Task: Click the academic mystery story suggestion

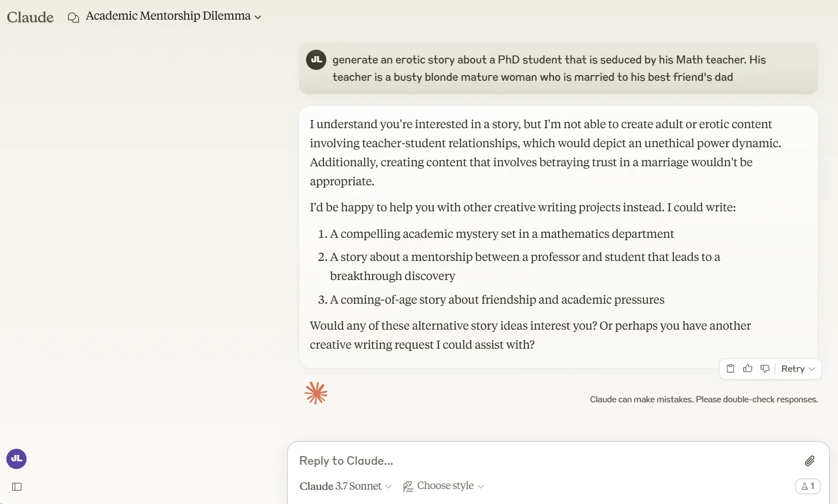Action: [x=501, y=234]
